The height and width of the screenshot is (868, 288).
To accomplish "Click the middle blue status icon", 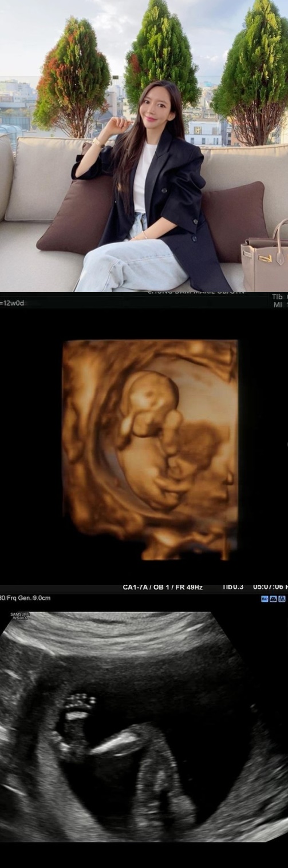I will tap(273, 599).
